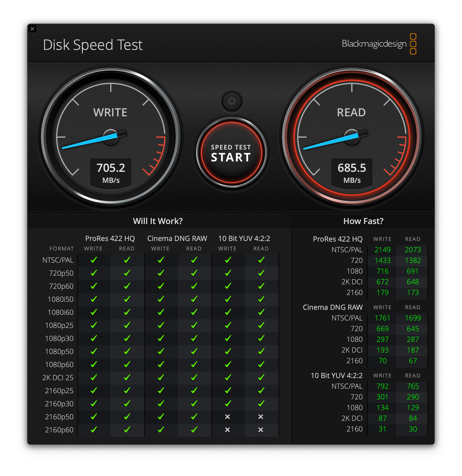Screen dimensions: 462x476
Task: Click the Blackmagicdesign logo
Action: 379,44
